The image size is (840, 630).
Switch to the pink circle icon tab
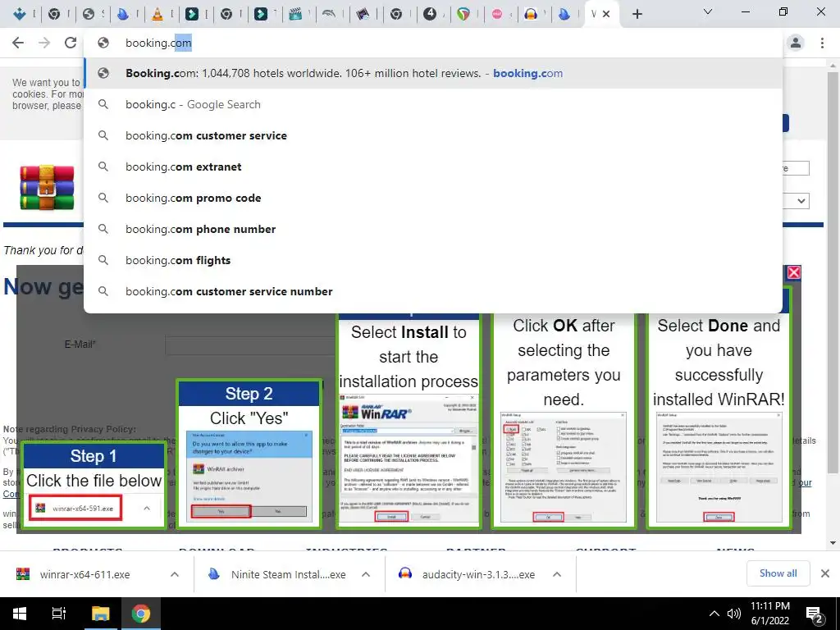pos(497,14)
